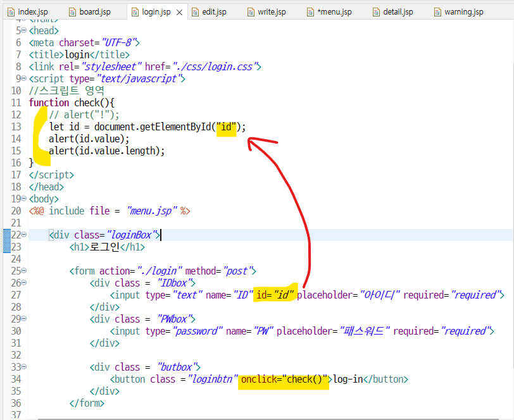
Task: Switch to the board.jsp tab
Action: coord(90,12)
